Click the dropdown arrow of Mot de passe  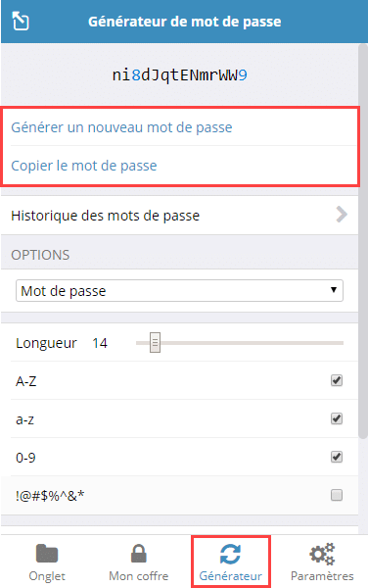click(334, 290)
